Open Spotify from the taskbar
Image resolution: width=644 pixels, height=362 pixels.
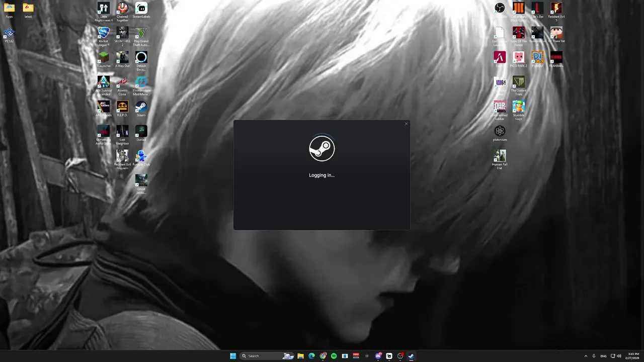(x=334, y=356)
